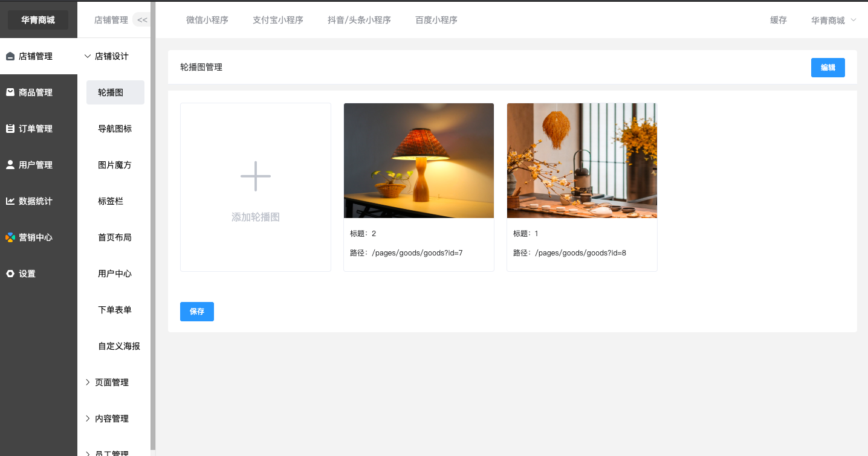The image size is (868, 456).
Task: Switch to 微信小程序 tab
Action: point(207,20)
